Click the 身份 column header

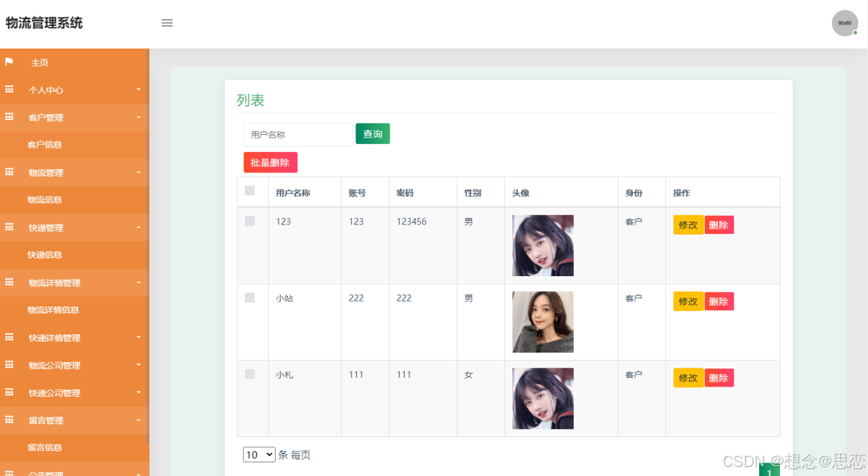(x=634, y=193)
